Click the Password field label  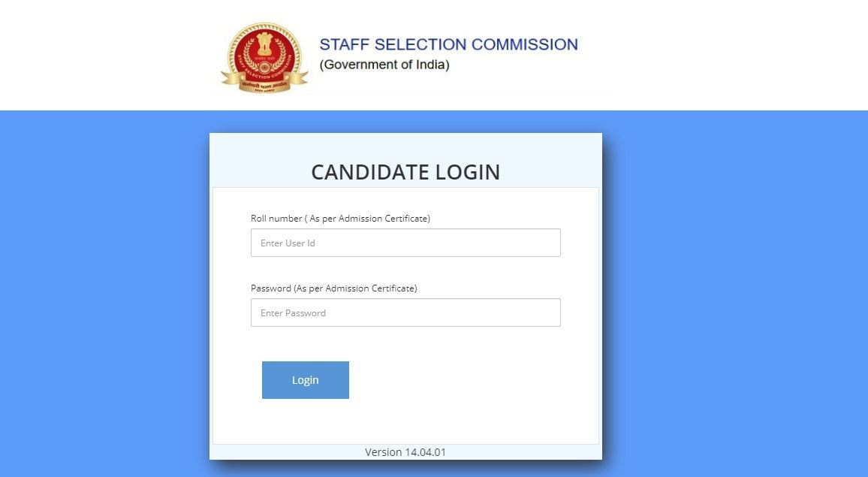coord(333,288)
